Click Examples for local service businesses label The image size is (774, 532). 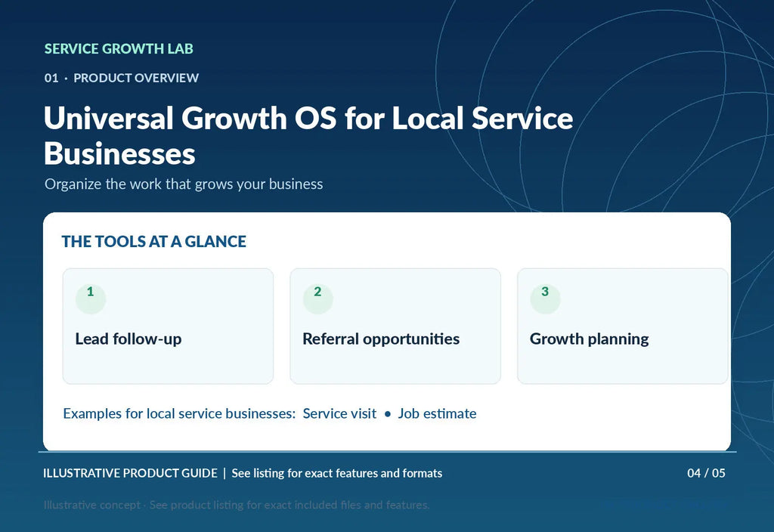pos(179,413)
